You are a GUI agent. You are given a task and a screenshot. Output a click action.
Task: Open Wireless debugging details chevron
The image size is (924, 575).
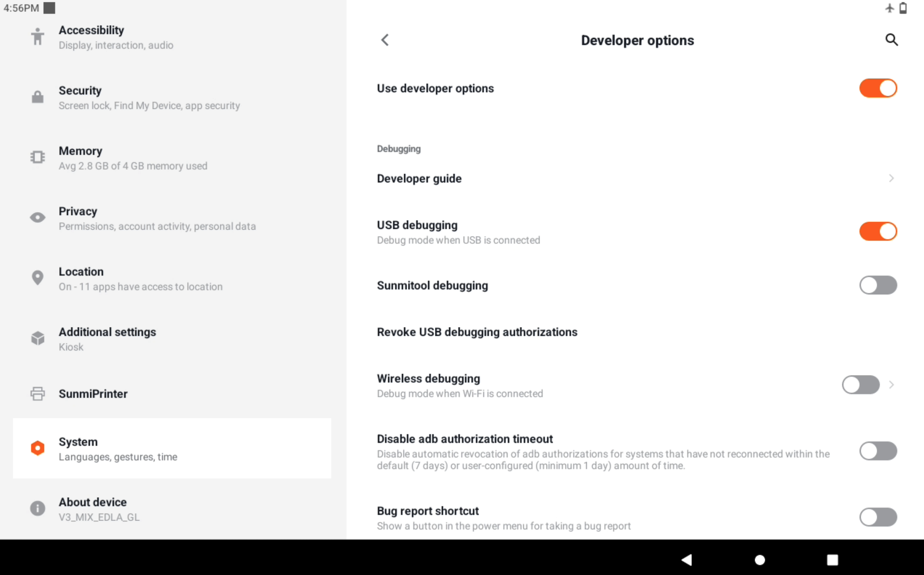click(891, 385)
